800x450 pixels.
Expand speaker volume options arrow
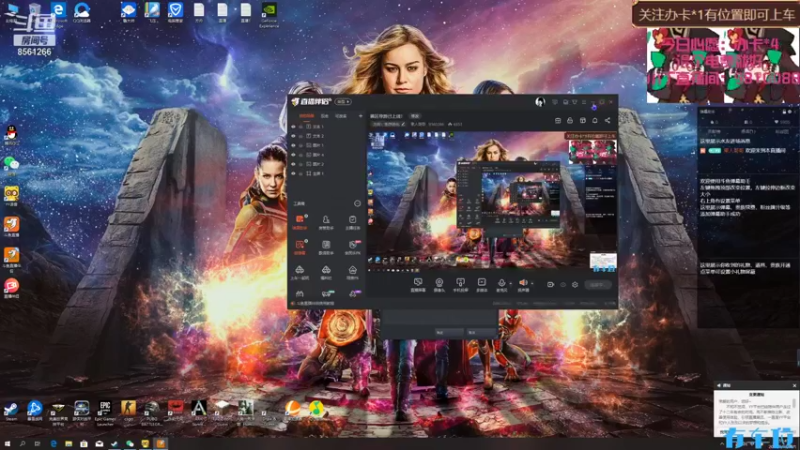click(x=532, y=283)
